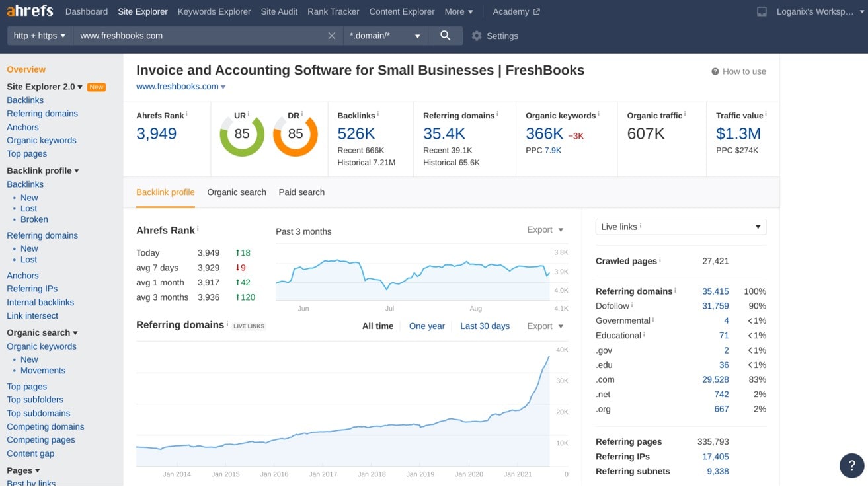Click the Ahrefs logo
Image resolution: width=868 pixels, height=489 pixels.
tap(30, 11)
